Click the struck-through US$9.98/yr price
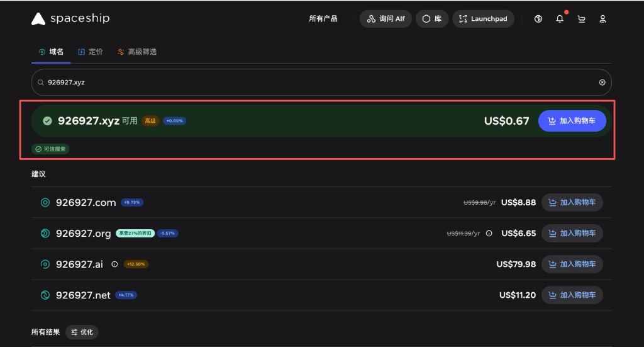 479,202
